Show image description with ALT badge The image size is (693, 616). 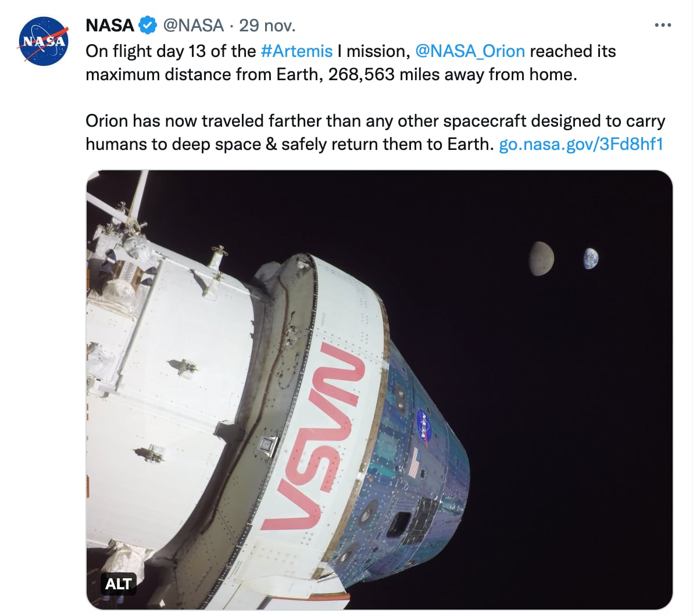pos(119,583)
